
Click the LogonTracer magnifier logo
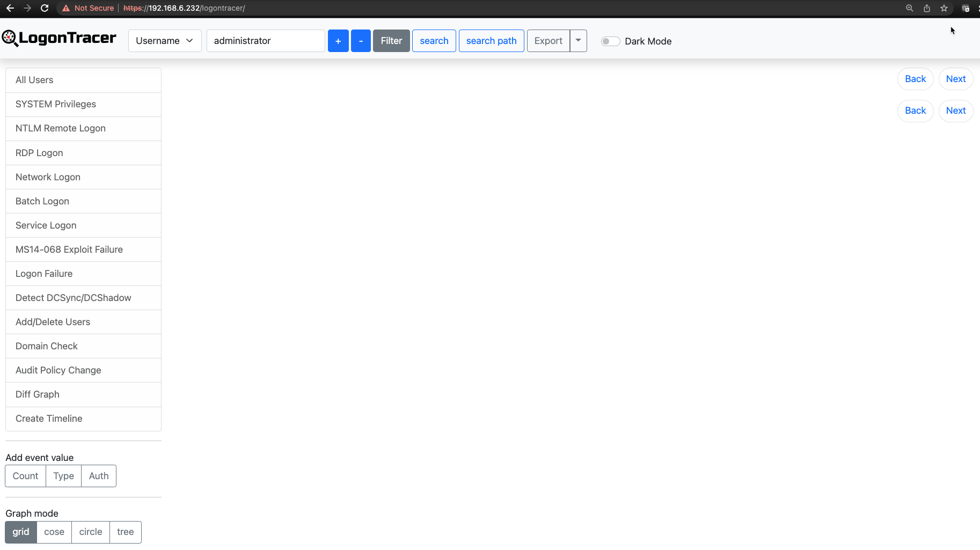pyautogui.click(x=10, y=38)
